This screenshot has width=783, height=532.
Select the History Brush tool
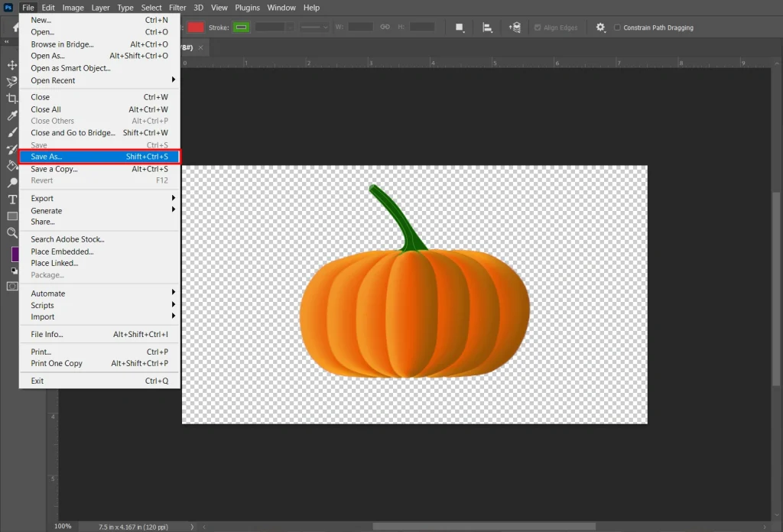pos(12,149)
